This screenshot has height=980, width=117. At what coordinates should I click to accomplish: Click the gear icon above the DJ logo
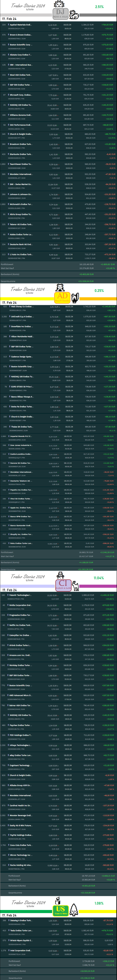(x=59, y=4)
